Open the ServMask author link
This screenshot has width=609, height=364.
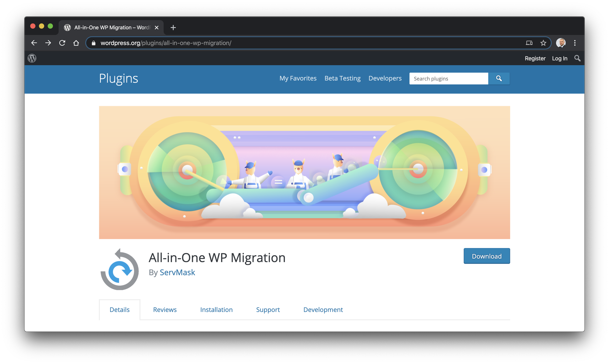[177, 272]
